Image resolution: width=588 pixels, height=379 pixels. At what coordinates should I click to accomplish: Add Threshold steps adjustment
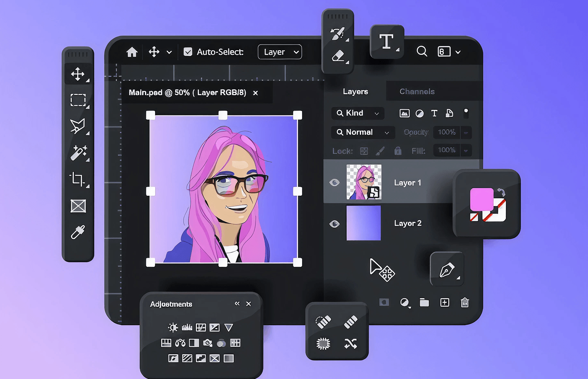pyautogui.click(x=200, y=358)
